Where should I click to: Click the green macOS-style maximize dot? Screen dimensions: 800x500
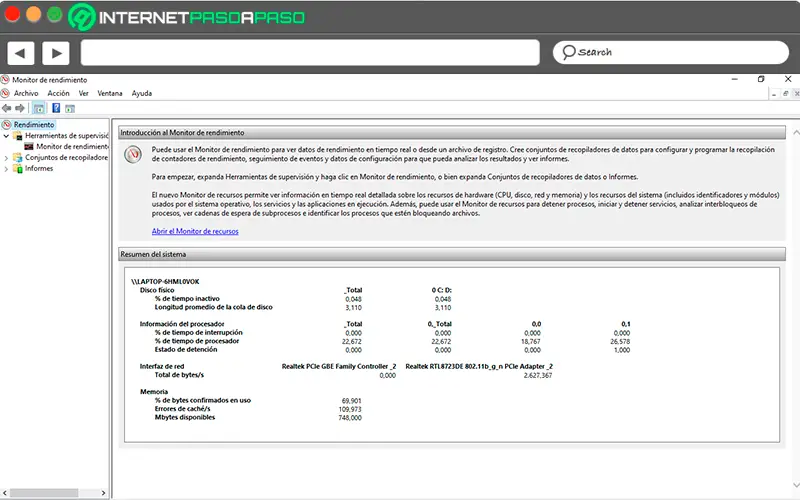click(55, 14)
